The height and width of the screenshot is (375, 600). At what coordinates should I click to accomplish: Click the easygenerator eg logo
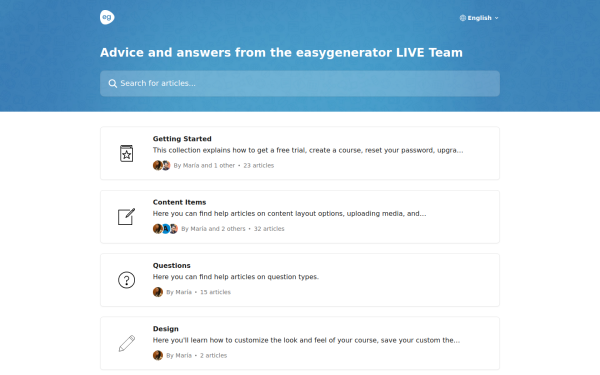tap(107, 17)
